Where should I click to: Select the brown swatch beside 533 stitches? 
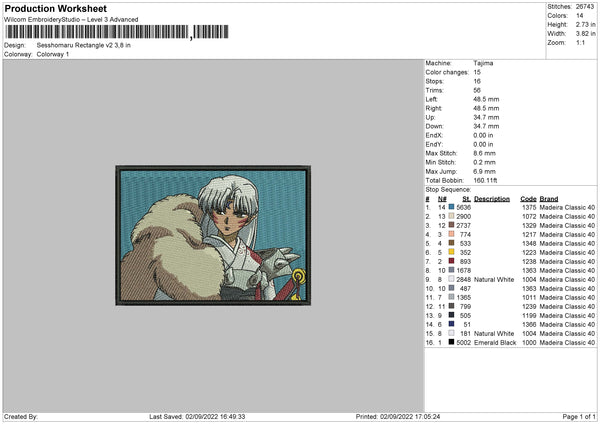coord(452,243)
